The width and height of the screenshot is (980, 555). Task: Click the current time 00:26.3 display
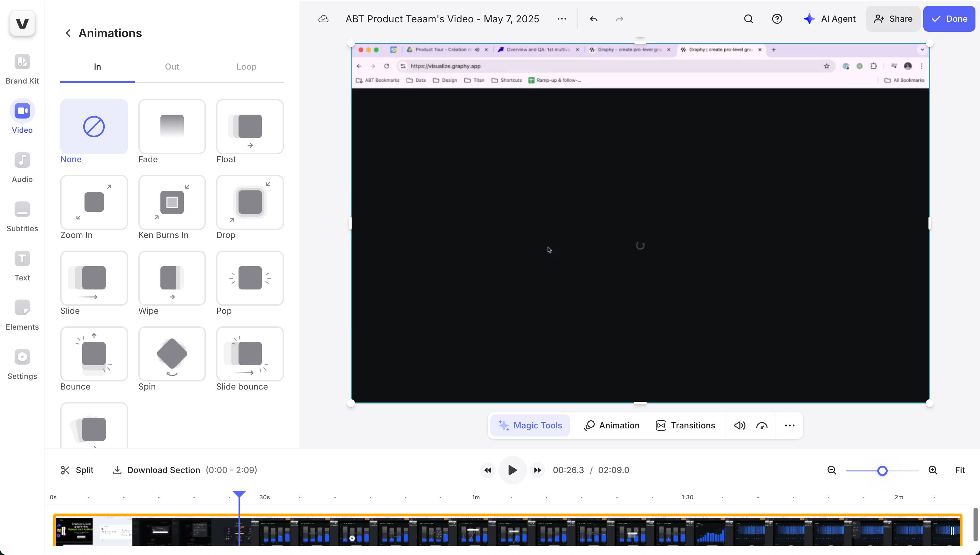click(568, 470)
